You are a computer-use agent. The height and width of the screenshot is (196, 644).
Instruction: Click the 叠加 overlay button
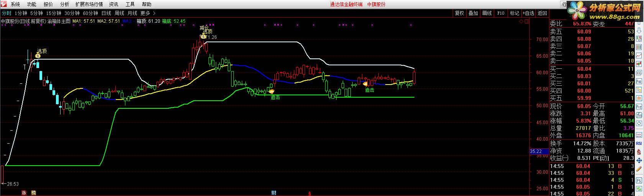pos(473,13)
